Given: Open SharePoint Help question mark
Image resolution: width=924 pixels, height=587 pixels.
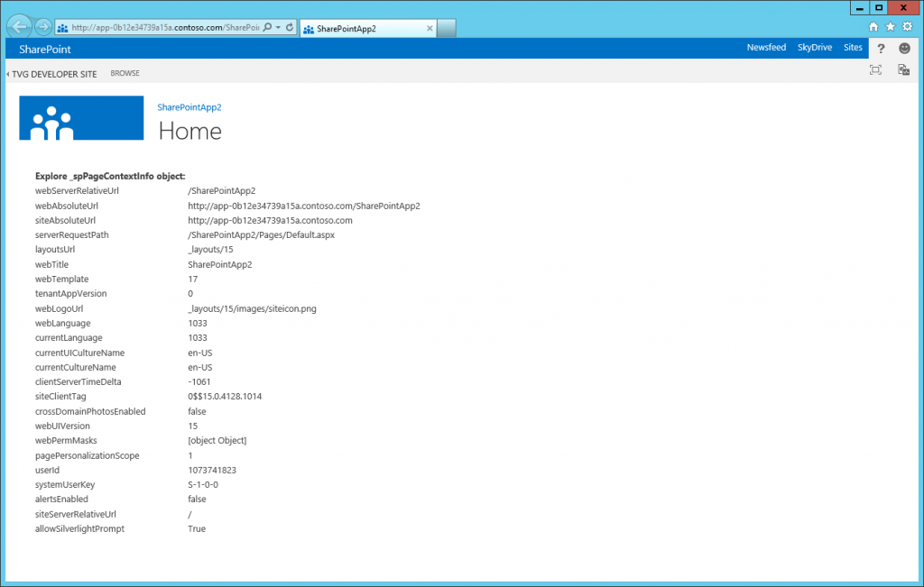Looking at the screenshot, I should (x=881, y=49).
